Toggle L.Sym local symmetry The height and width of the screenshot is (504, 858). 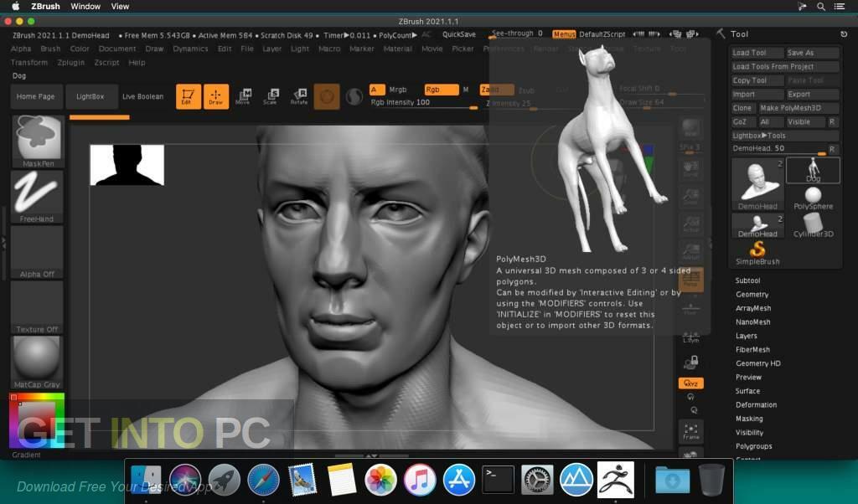click(x=690, y=337)
